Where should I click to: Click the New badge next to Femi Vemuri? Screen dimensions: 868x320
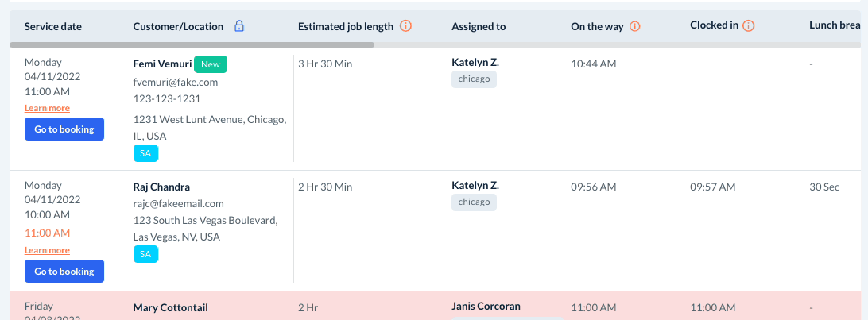[211, 64]
